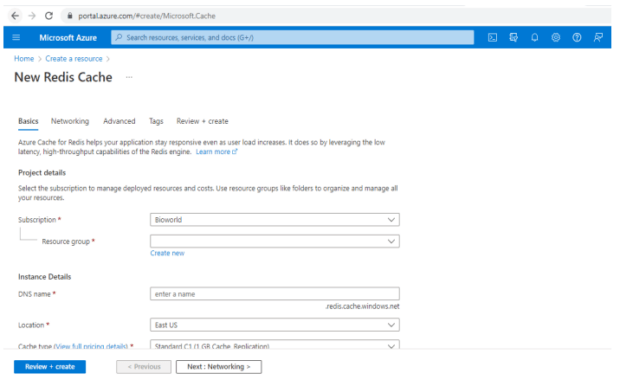
Task: Switch to the Advanced tab
Action: 119,121
